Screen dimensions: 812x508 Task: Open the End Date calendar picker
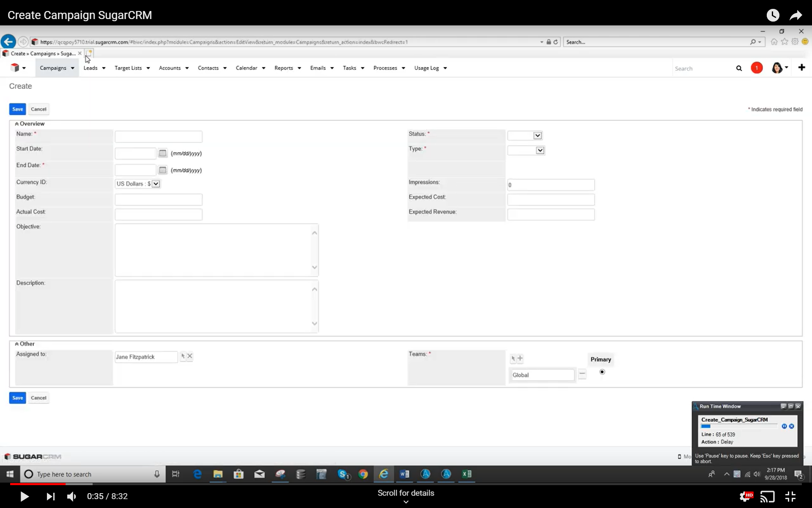pyautogui.click(x=162, y=170)
